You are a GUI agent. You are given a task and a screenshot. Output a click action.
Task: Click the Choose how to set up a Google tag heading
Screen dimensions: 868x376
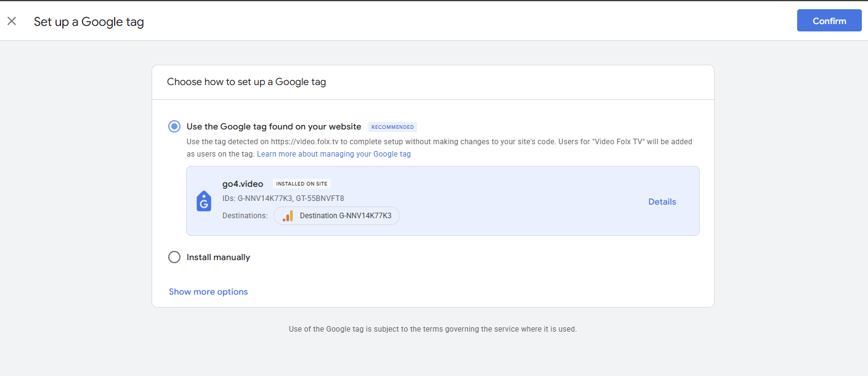[246, 81]
